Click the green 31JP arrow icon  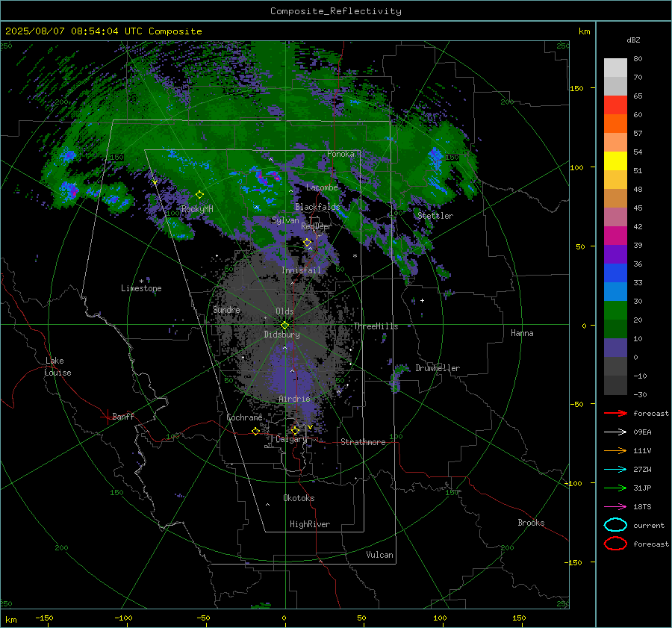coord(615,488)
